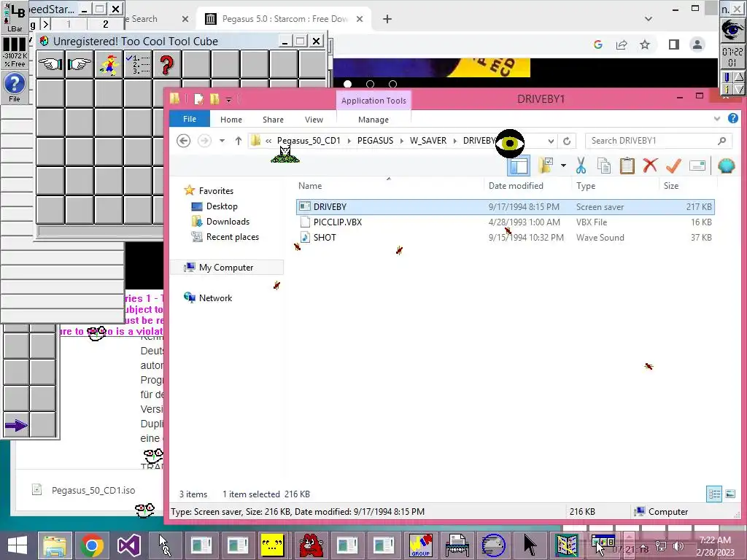This screenshot has width=747, height=560.
Task: Sort by the Name column header
Action: coord(389,186)
